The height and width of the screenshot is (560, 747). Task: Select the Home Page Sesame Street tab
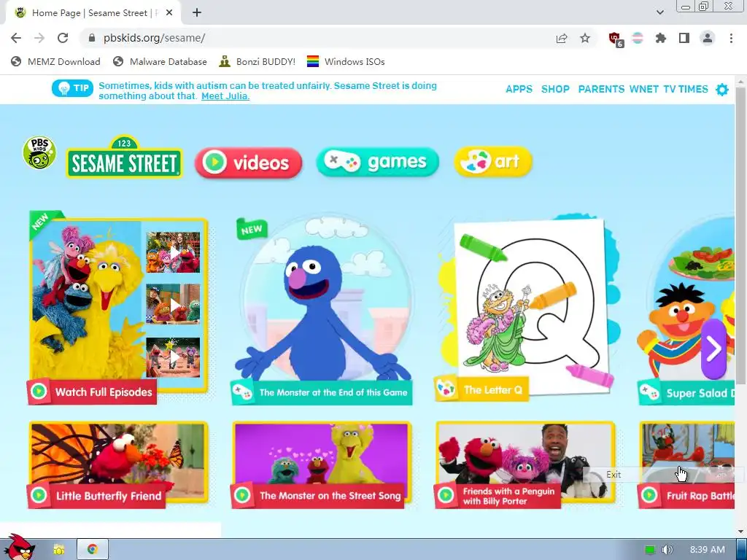coord(93,13)
